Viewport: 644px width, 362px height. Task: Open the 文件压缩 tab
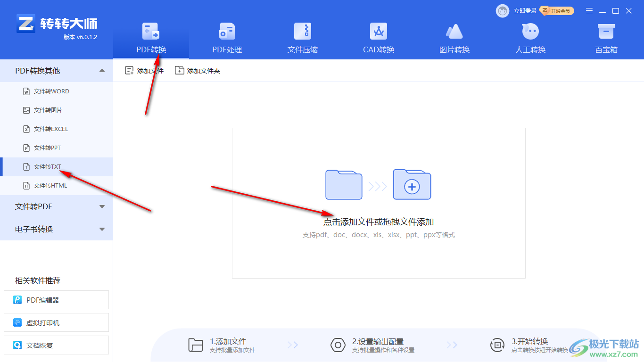click(303, 39)
